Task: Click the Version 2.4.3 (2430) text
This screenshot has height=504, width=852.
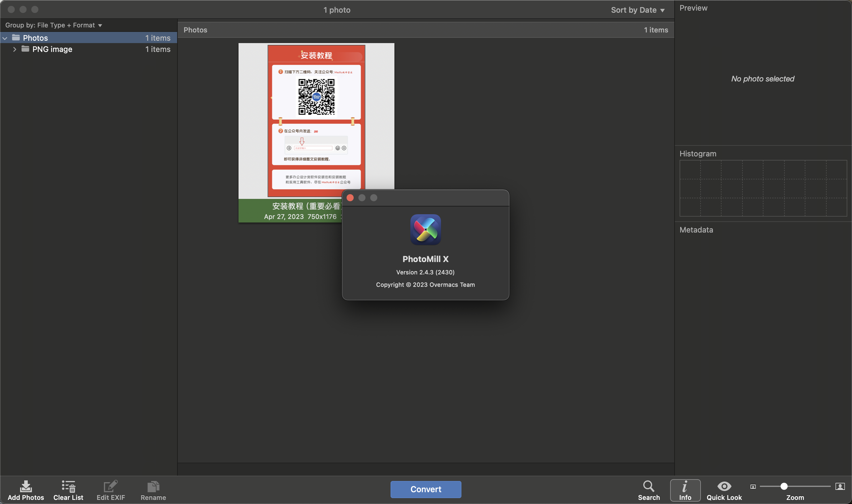Action: (x=425, y=272)
